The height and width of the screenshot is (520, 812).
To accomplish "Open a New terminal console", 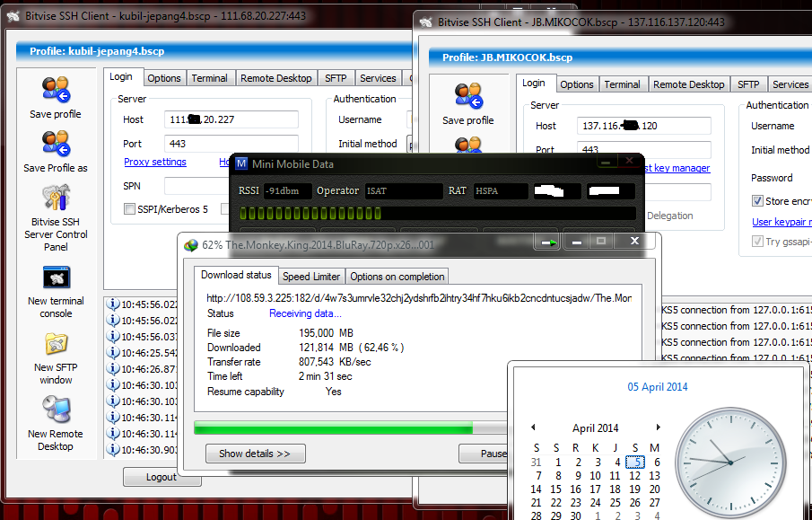I will pyautogui.click(x=56, y=278).
